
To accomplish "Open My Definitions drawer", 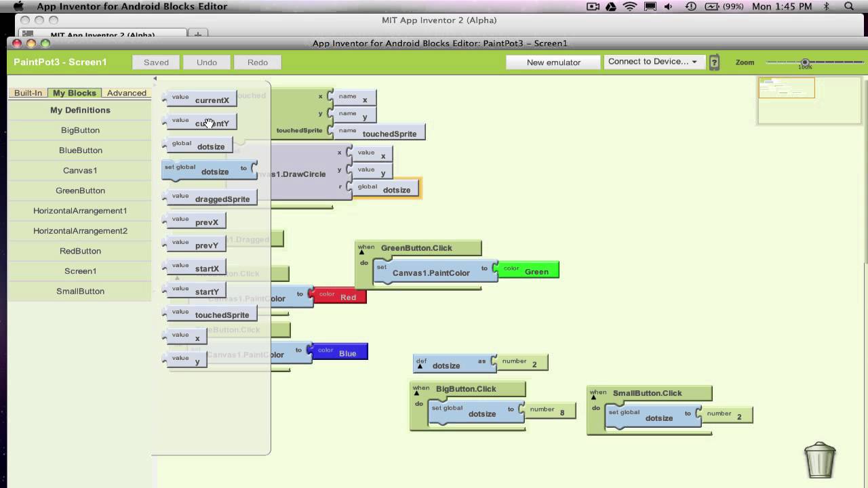I will 80,110.
